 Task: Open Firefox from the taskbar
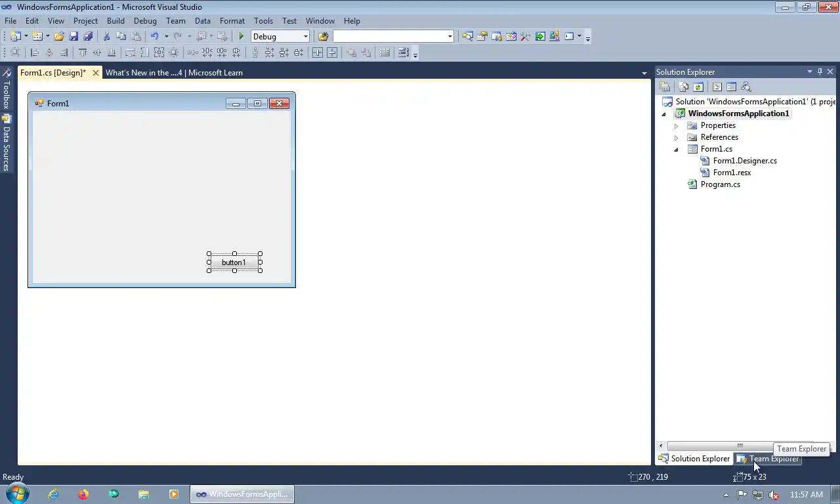tap(83, 494)
